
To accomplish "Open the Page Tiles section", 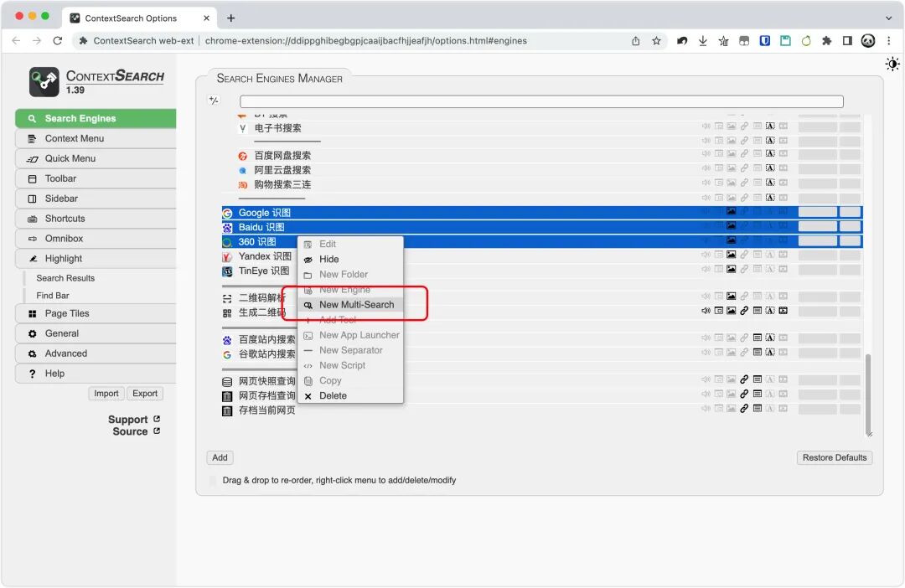I will pos(96,313).
